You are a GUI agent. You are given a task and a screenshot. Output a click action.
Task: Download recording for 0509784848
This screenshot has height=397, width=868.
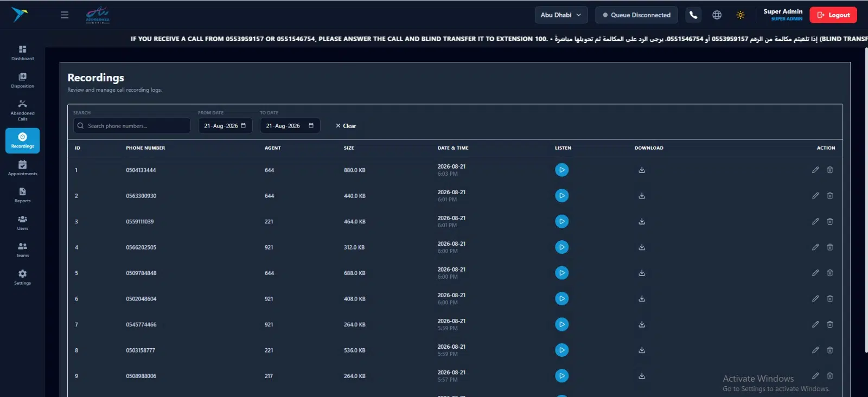(642, 273)
